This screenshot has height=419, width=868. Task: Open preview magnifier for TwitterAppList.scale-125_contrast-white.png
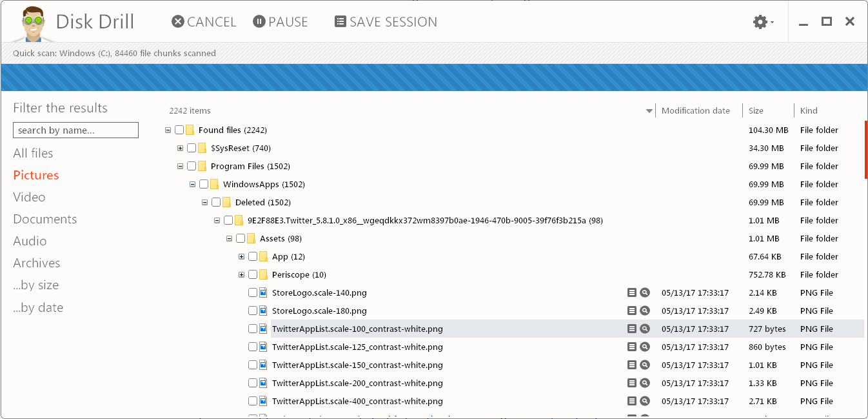pos(644,347)
